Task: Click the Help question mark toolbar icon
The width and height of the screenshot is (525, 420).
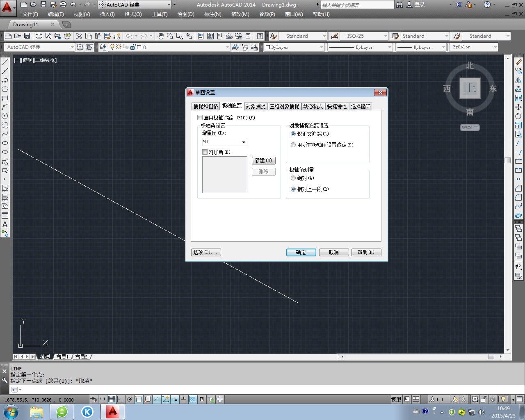Action: [x=260, y=36]
